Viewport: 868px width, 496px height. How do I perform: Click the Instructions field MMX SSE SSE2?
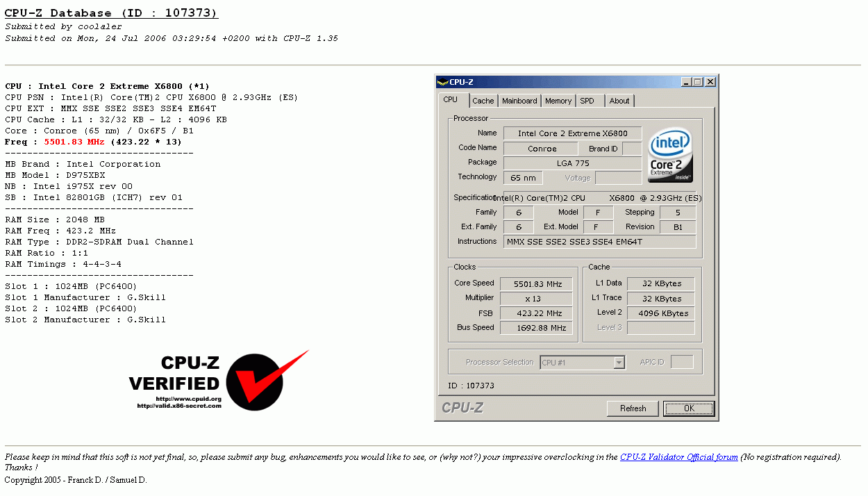coord(599,242)
